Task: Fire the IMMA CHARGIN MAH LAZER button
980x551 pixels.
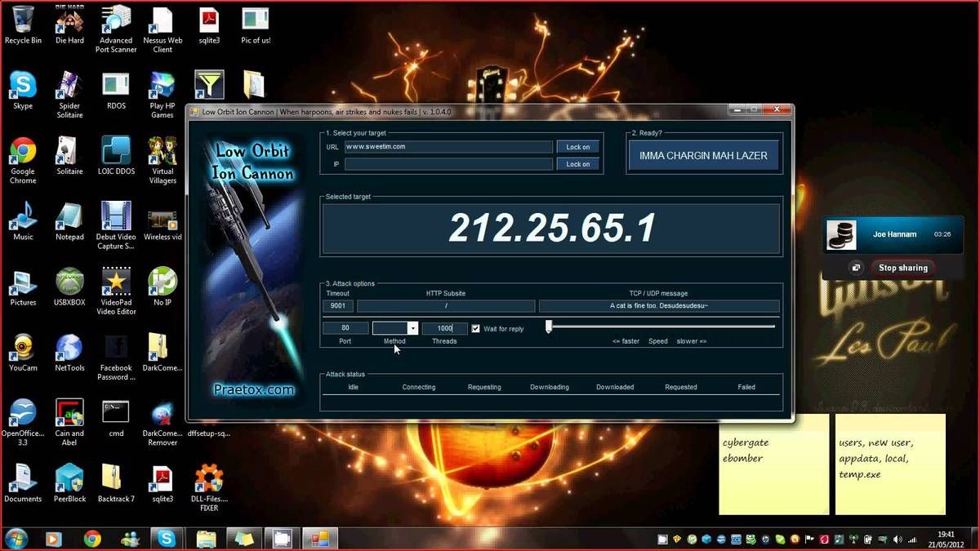Action: click(x=703, y=155)
